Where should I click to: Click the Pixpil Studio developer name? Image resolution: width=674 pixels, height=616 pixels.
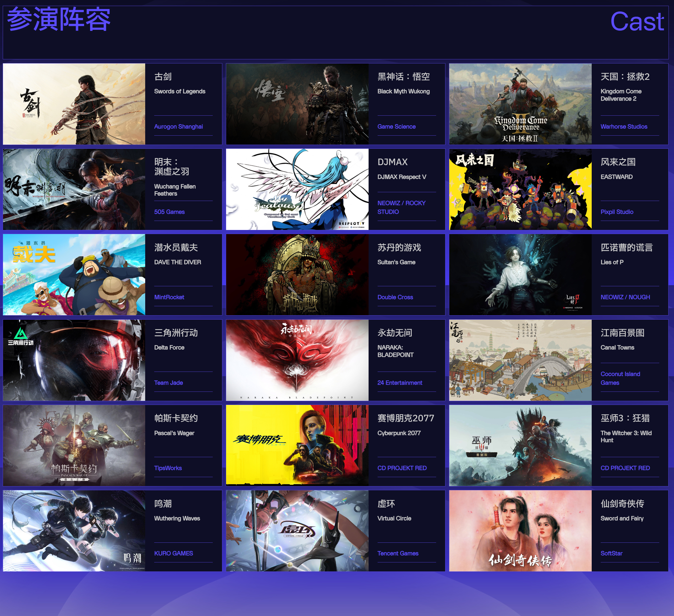pos(617,212)
